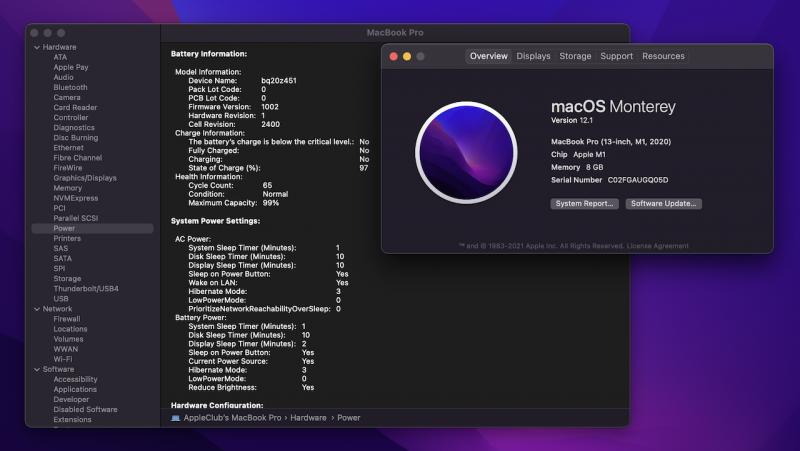This screenshot has height=451, width=800.
Task: Click the Software Update button
Action: pos(663,204)
